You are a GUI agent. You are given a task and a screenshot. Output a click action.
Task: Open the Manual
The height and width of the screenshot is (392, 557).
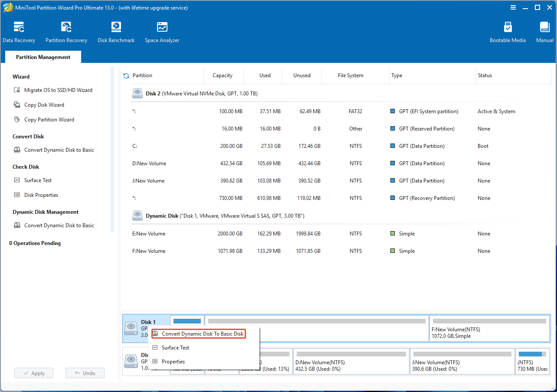[x=544, y=30]
